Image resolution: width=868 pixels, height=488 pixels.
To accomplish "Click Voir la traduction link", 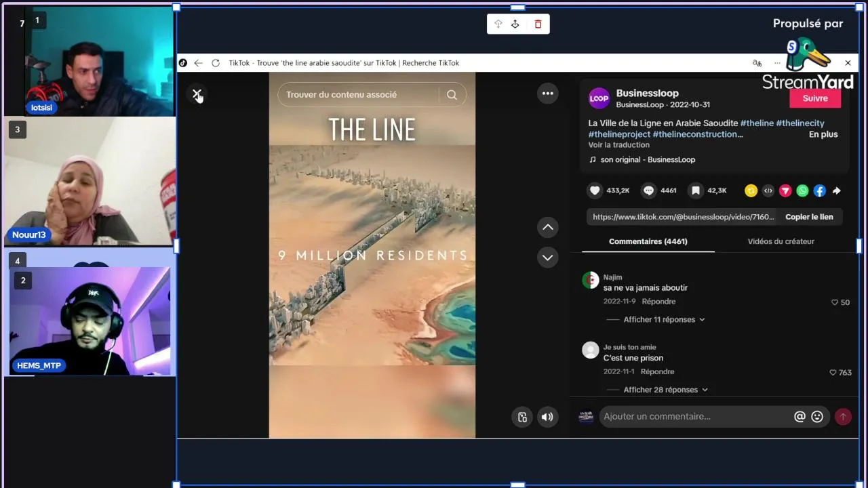I will click(618, 145).
